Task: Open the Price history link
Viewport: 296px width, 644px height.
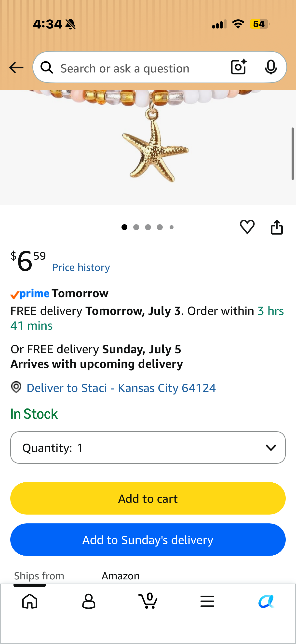Action: [81, 267]
